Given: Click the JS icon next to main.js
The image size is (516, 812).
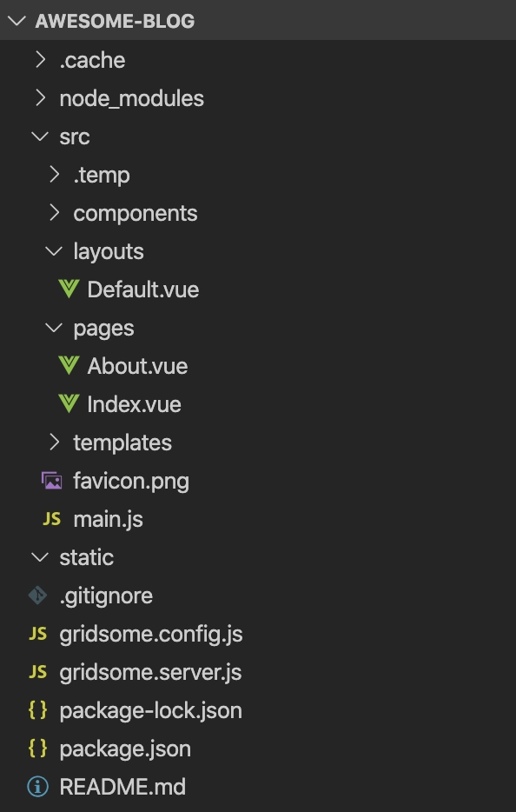Looking at the screenshot, I should pos(52,519).
